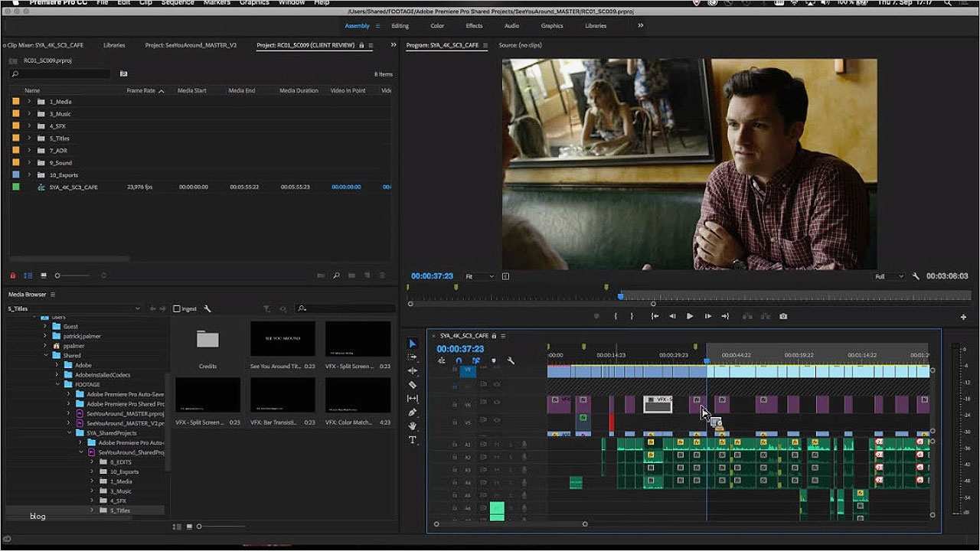The width and height of the screenshot is (980, 551).
Task: Select the Razor tool in the timeline toolbox
Action: [x=413, y=385]
